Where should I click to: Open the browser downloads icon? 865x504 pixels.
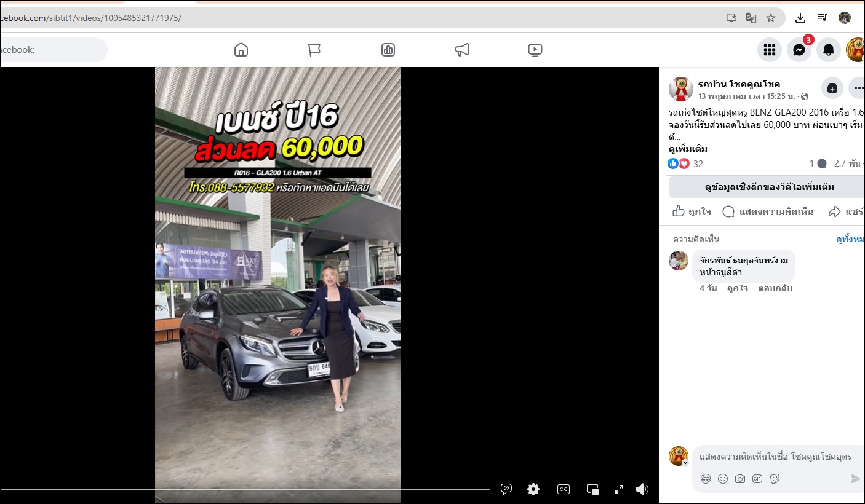pos(800,18)
